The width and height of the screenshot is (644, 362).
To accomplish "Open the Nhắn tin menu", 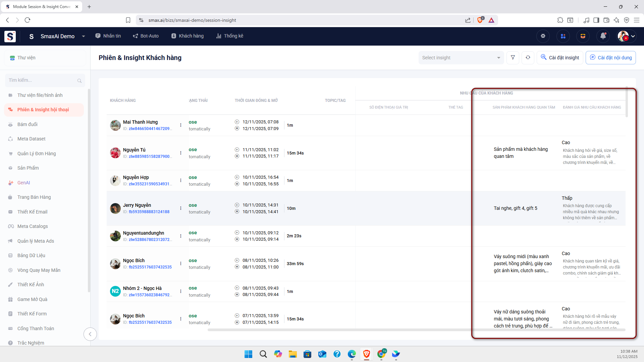I will tap(108, 36).
